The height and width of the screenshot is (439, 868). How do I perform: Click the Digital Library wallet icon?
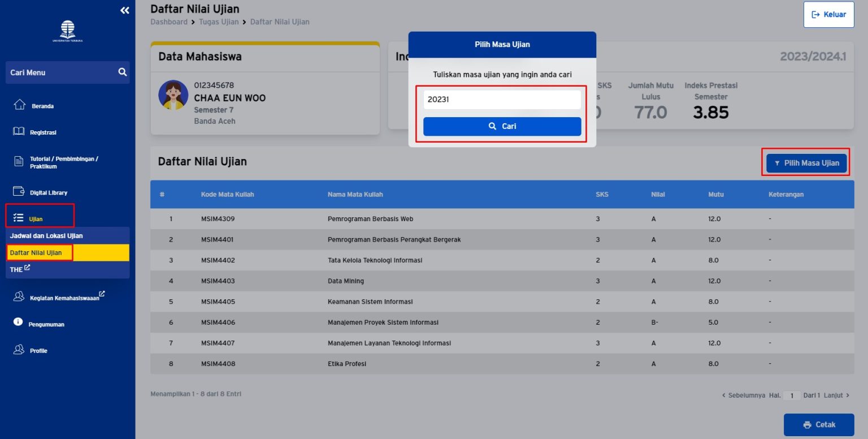click(x=19, y=192)
